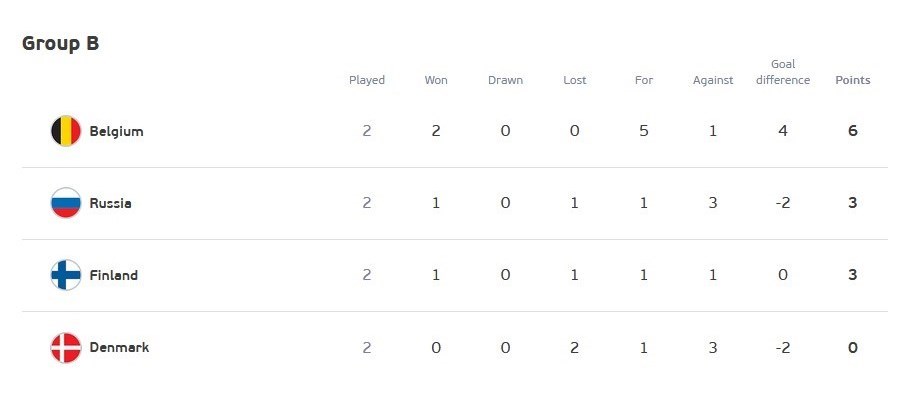
Task: Click the Russia flag icon
Action: point(66,203)
